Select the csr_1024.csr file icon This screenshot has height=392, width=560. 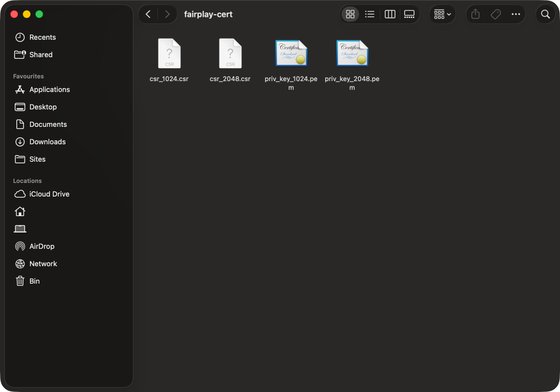(x=169, y=53)
